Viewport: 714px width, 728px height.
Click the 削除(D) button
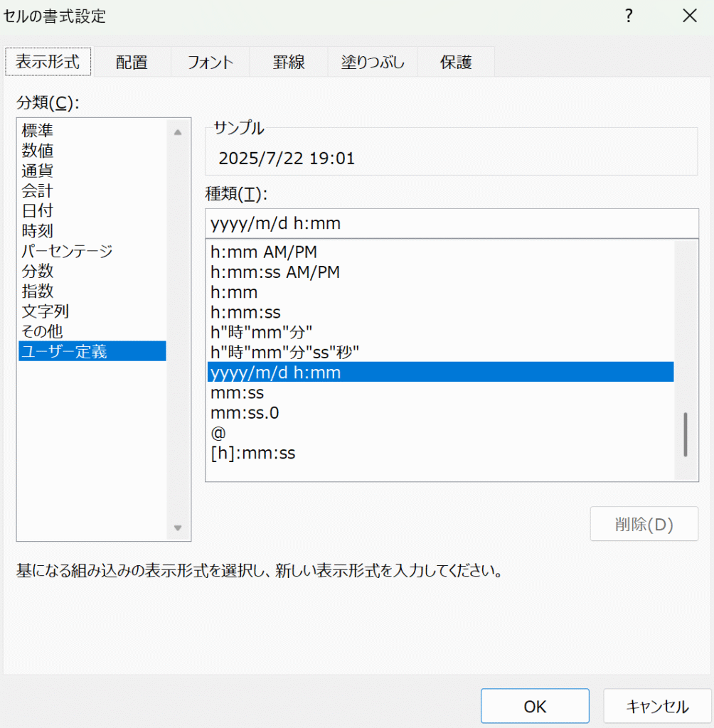click(644, 524)
